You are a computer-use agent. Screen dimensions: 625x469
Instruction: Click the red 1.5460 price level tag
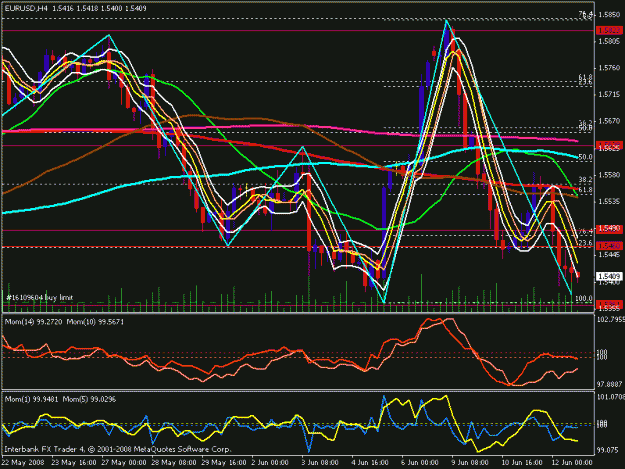609,246
